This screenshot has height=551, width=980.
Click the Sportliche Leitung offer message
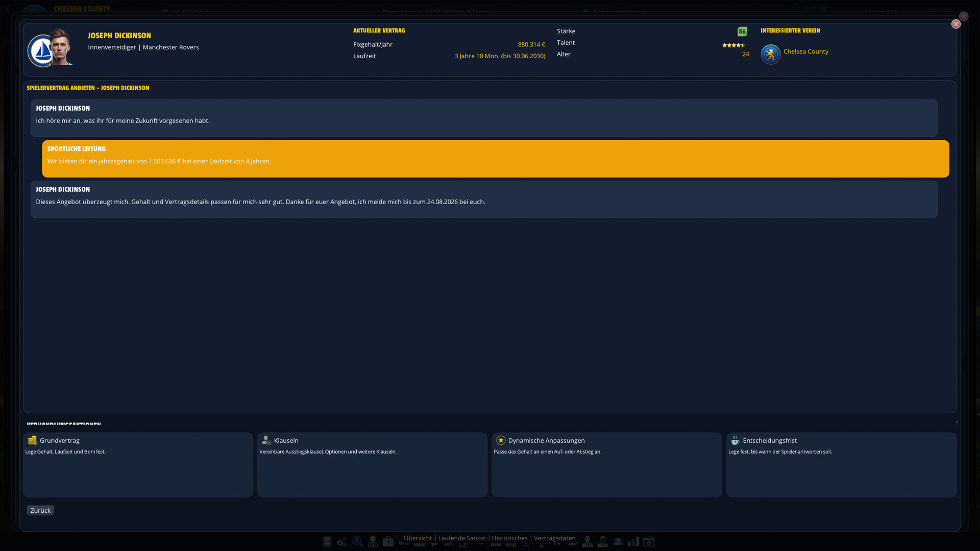tap(495, 159)
